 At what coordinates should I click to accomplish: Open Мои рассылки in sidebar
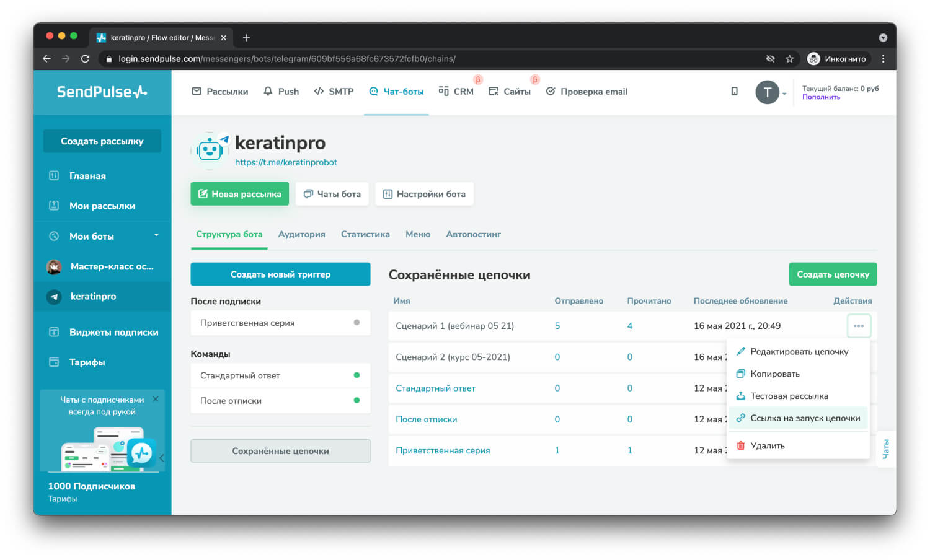pyautogui.click(x=102, y=206)
